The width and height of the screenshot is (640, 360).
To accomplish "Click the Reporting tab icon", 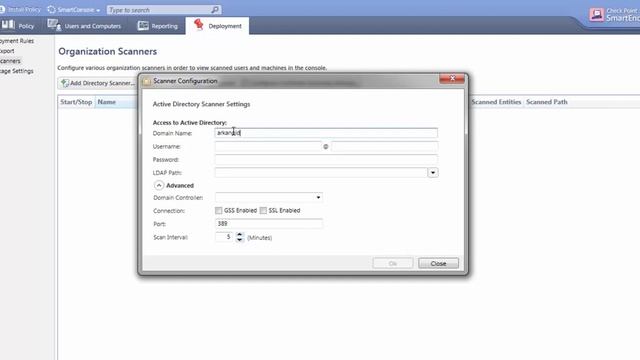I will 143,25.
